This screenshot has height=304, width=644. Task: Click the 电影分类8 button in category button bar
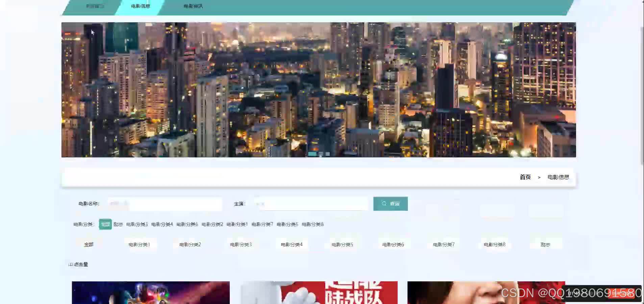pos(495,244)
